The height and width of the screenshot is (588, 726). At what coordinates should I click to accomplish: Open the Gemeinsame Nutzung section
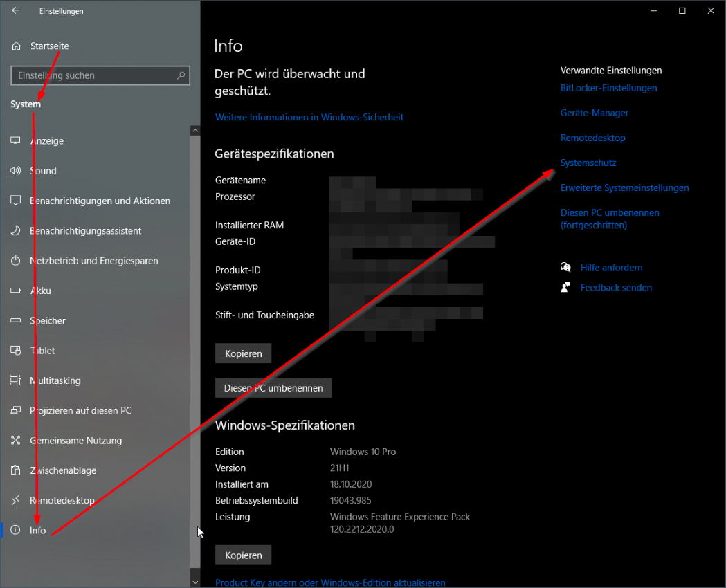(75, 441)
